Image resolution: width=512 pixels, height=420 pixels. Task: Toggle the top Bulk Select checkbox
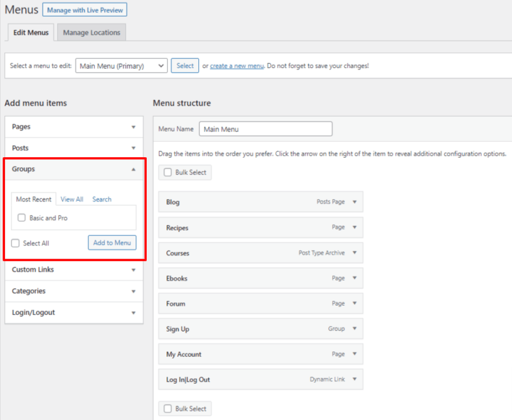coord(167,173)
